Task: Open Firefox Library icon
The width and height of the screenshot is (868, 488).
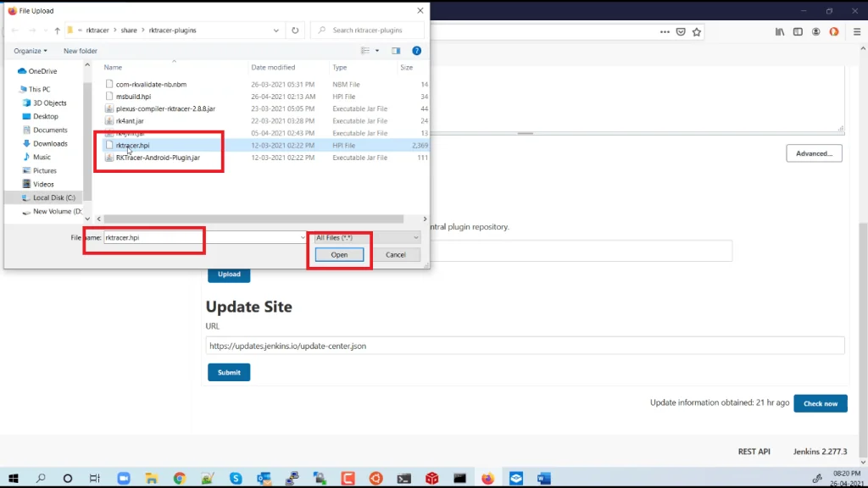Action: (x=780, y=32)
